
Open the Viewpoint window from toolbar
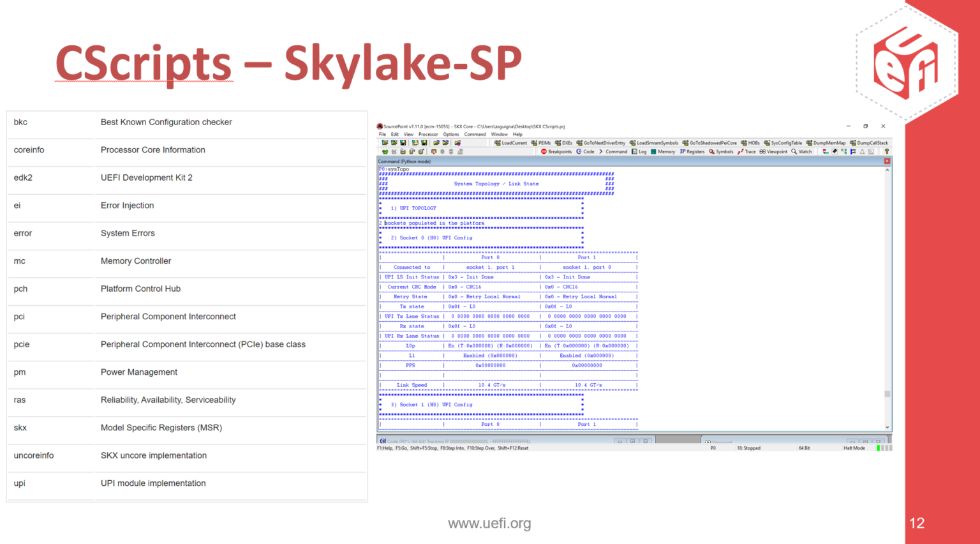[773, 151]
